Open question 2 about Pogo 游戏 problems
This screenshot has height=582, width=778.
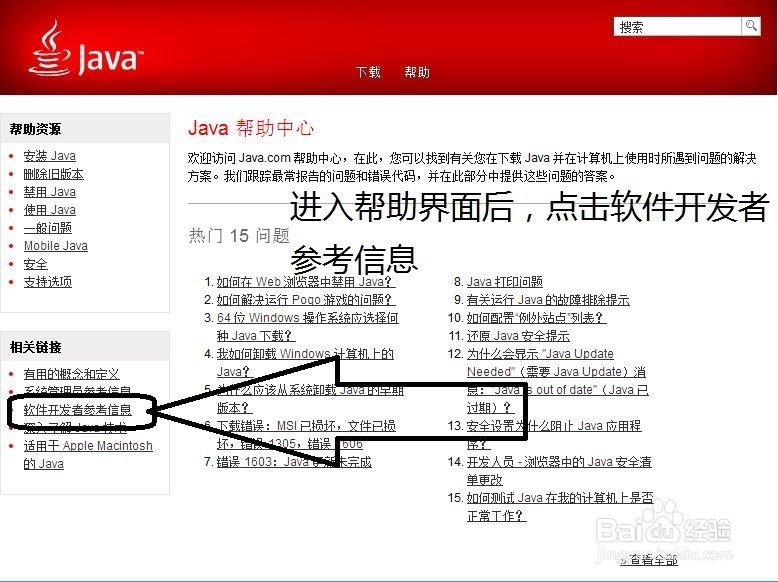pos(306,300)
